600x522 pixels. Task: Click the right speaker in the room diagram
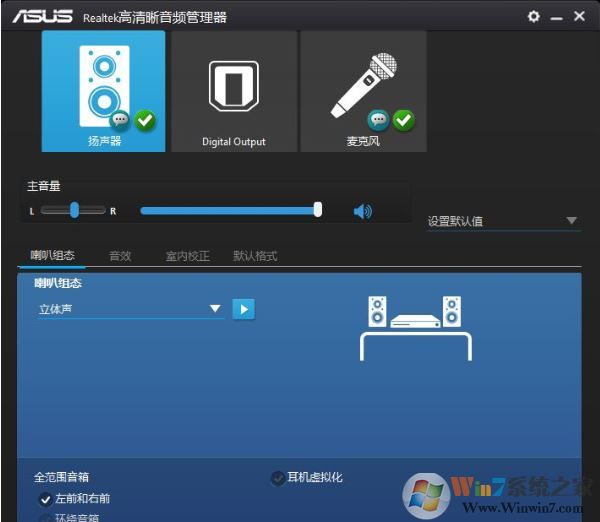452,311
